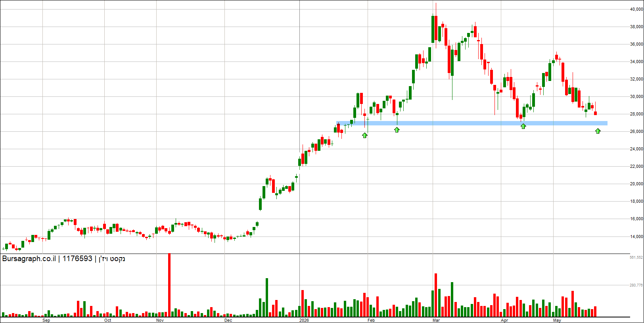Image resolution: width=644 pixels, height=323 pixels.
Task: Click the green arrow marker under the April low
Action: (523, 126)
